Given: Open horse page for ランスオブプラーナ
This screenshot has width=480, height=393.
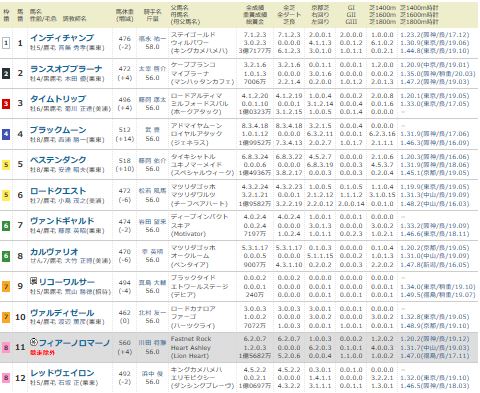Looking at the screenshot, I should (x=66, y=69).
